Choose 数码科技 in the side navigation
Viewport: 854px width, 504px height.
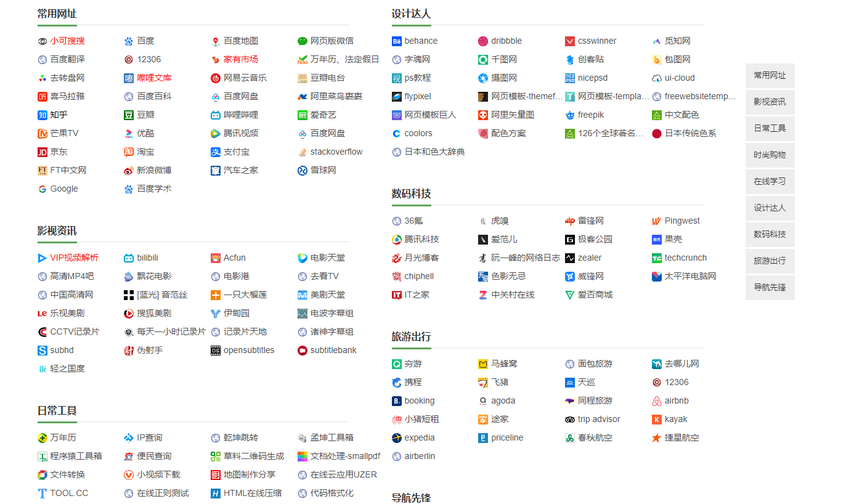coord(770,235)
